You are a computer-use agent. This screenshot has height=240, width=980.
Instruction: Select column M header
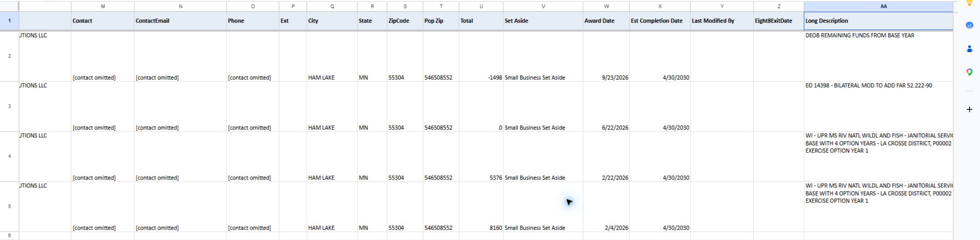[103, 6]
